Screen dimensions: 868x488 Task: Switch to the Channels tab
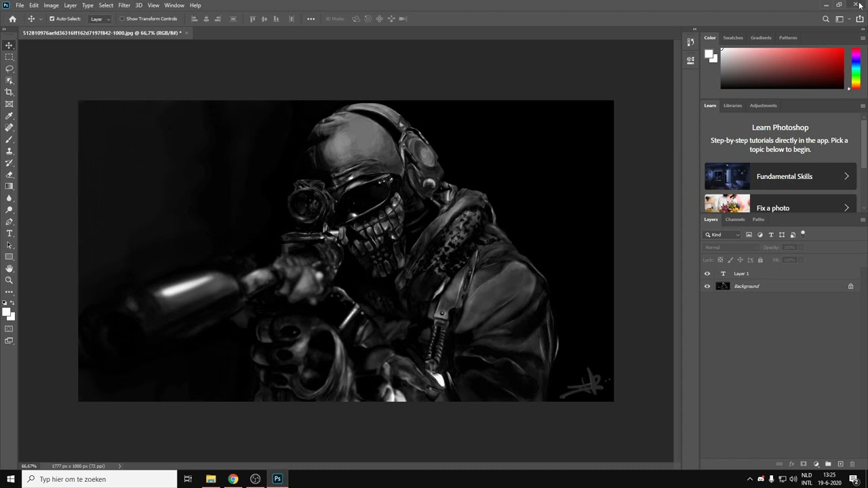pyautogui.click(x=735, y=220)
